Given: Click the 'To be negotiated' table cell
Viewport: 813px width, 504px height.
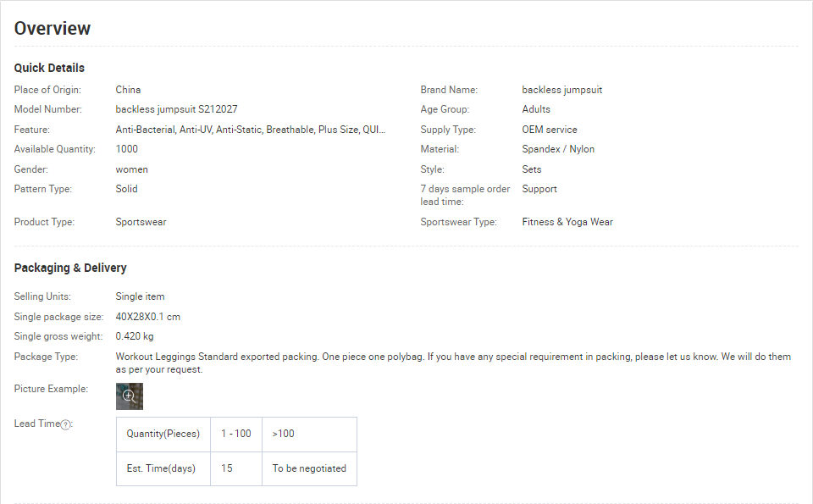Looking at the screenshot, I should point(310,468).
